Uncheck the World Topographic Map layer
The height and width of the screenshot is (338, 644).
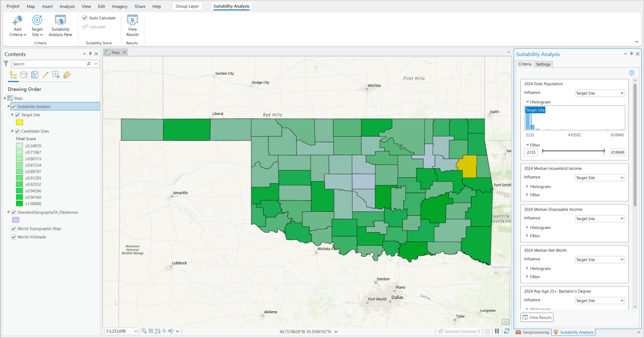pyautogui.click(x=13, y=229)
